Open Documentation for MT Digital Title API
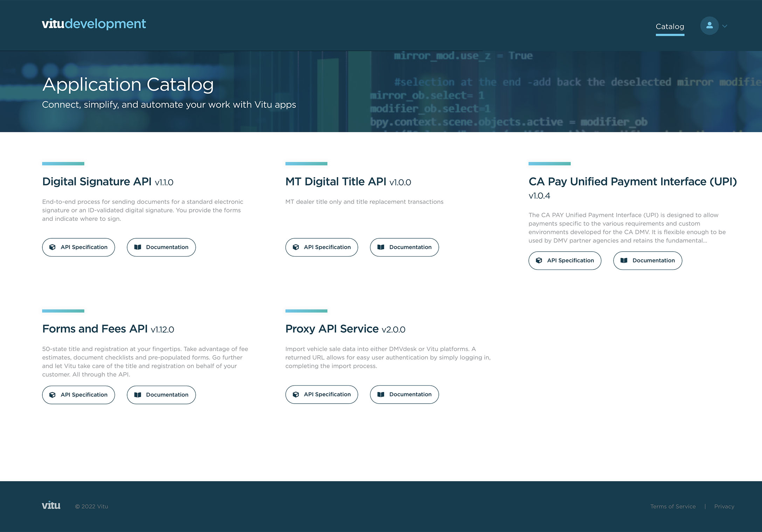The height and width of the screenshot is (532, 762). (404, 247)
